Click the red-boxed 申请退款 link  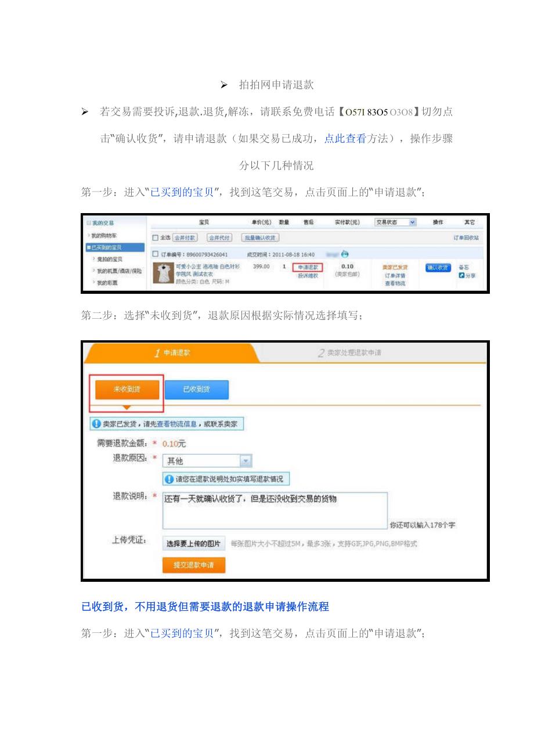tap(307, 268)
